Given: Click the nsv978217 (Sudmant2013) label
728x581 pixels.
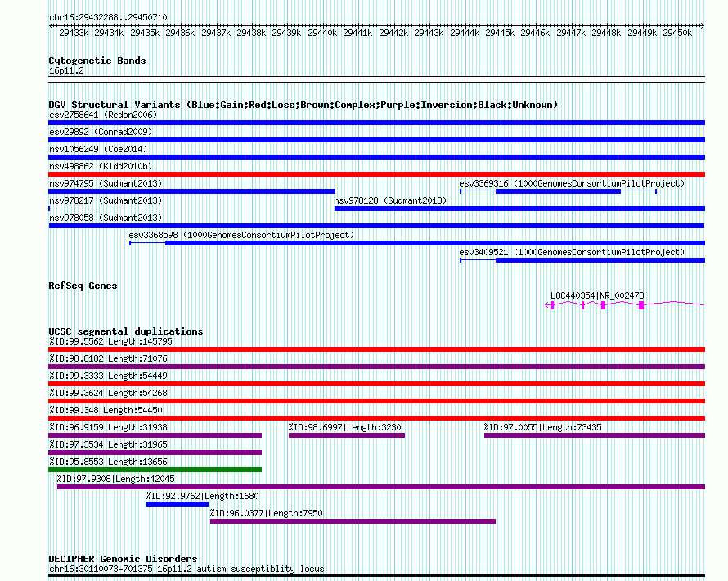Looking at the screenshot, I should [106, 200].
